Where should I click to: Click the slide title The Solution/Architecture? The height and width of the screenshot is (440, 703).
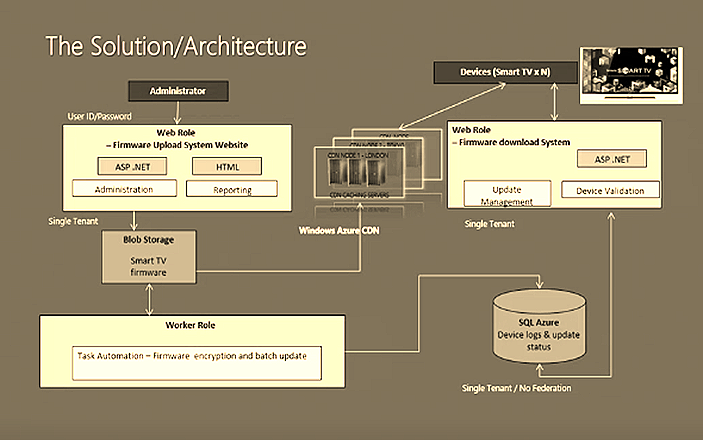[x=176, y=46]
